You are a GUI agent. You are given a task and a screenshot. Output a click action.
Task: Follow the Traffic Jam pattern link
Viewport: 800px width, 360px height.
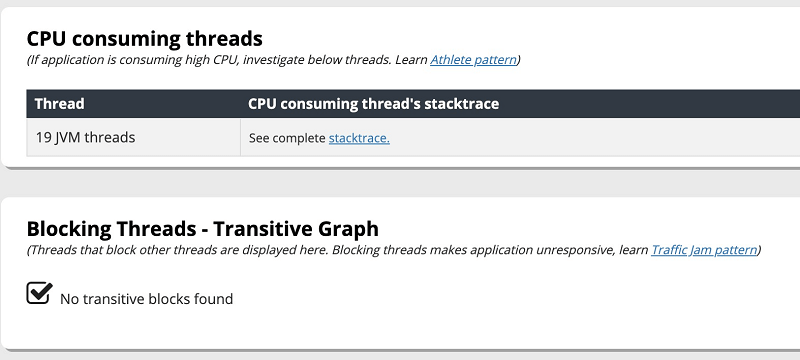pos(704,250)
